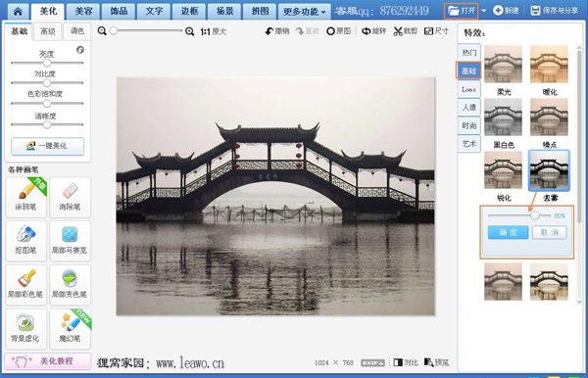Viewport: 588px width, 378px height.
Task: Click the 对比度 contrast slider handle
Action: (47, 83)
